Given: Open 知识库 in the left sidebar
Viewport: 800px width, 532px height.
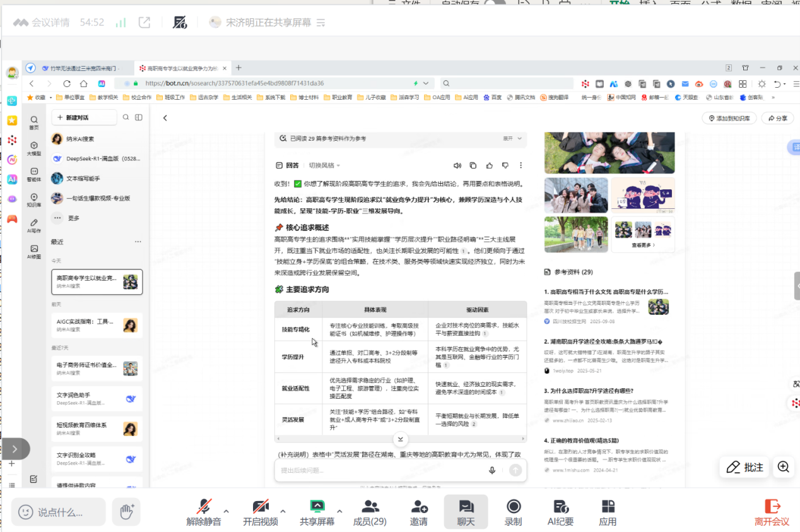Looking at the screenshot, I should click(34, 200).
